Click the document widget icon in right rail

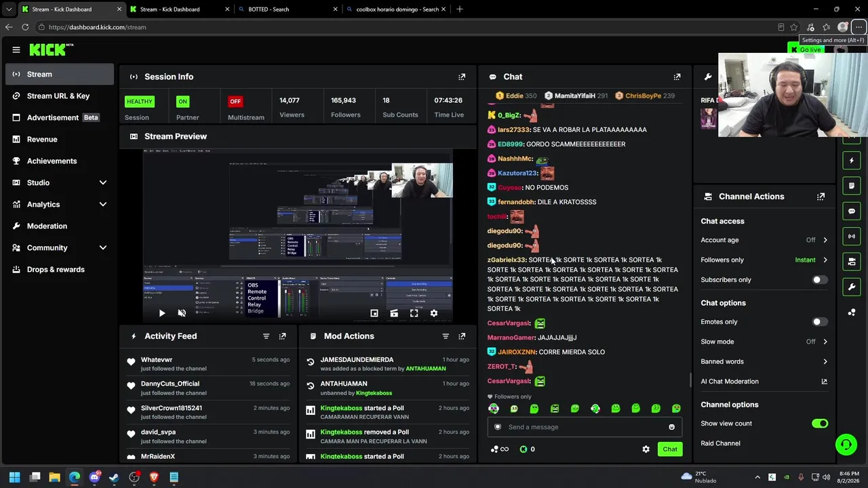(852, 186)
